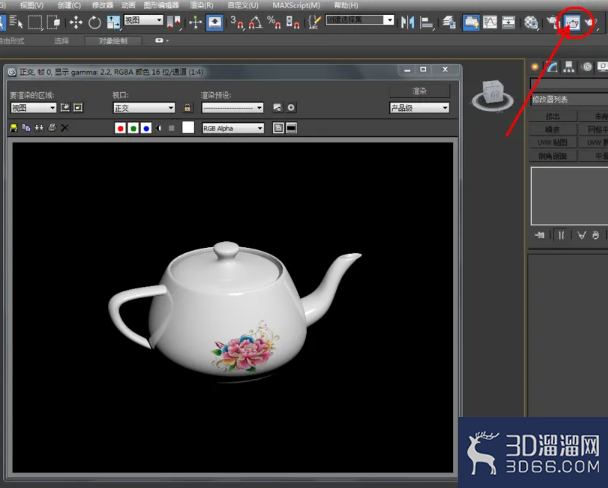Activate the Select and Rotate tool
608x488 pixels.
(94, 22)
